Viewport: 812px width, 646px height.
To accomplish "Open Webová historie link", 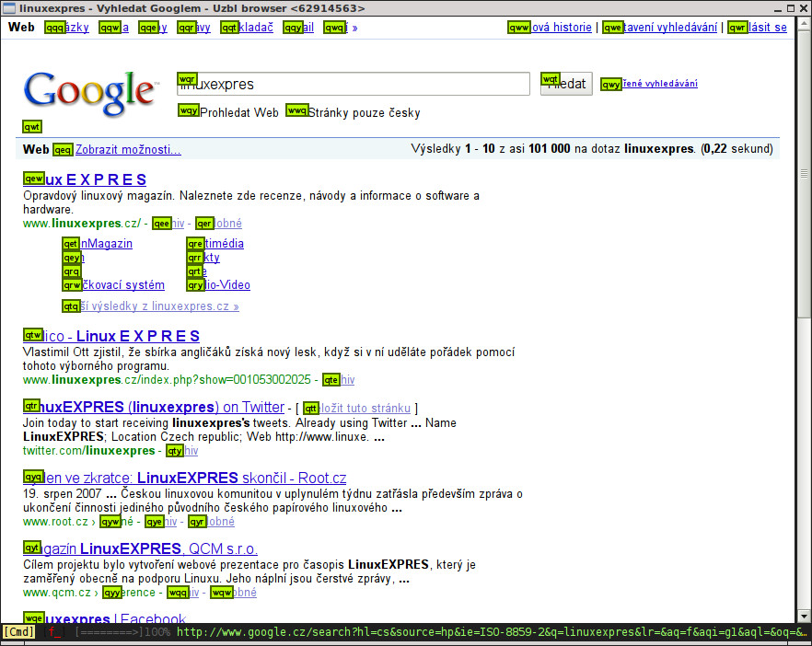I will click(x=550, y=27).
